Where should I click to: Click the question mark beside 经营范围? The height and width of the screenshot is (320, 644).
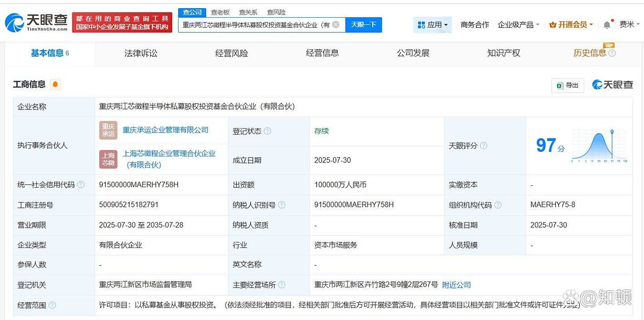(x=53, y=305)
